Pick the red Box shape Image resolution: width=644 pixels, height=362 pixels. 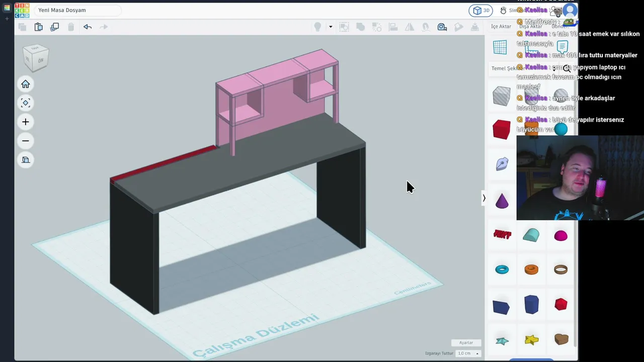(501, 129)
